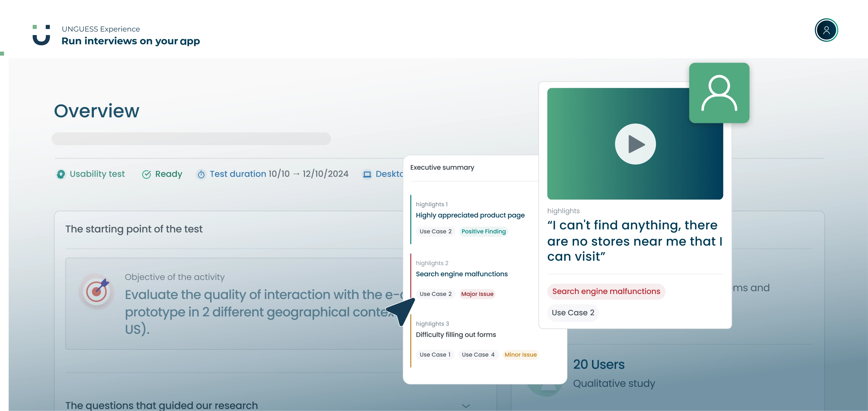868x411 pixels.
Task: Click the Ready status label
Action: (168, 174)
